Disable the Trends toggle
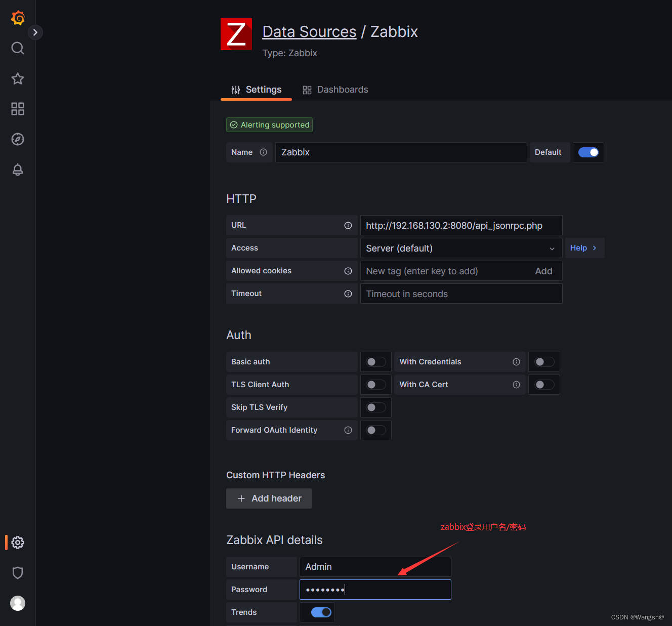The image size is (672, 626). pos(321,612)
